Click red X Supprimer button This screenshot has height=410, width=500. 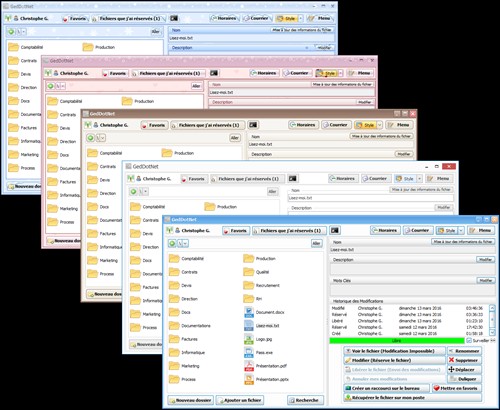point(464,360)
